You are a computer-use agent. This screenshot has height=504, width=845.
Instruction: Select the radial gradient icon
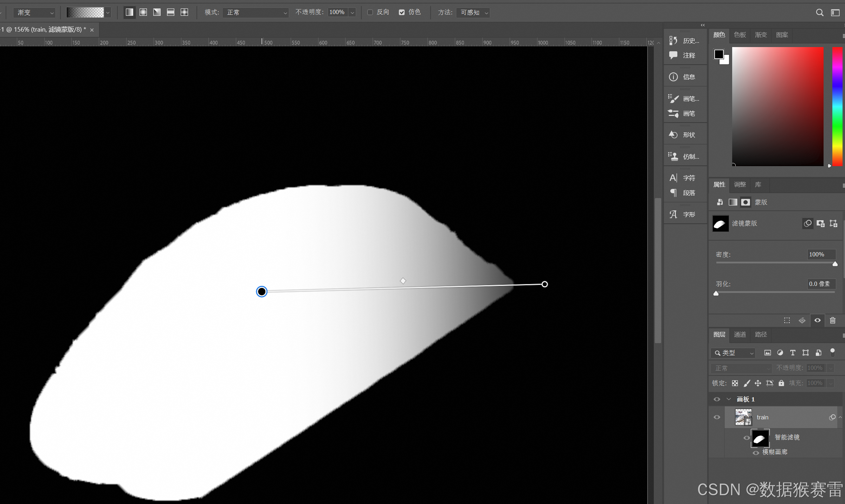tap(143, 12)
